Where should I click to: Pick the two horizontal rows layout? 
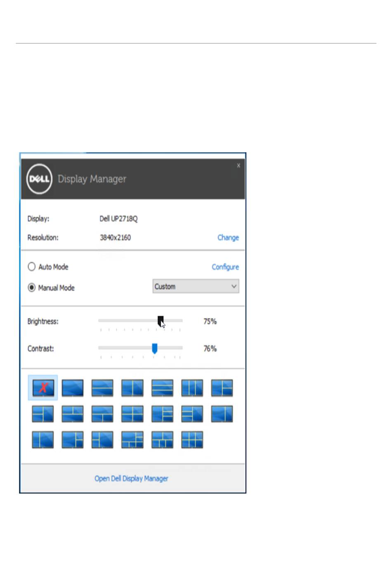click(x=102, y=388)
